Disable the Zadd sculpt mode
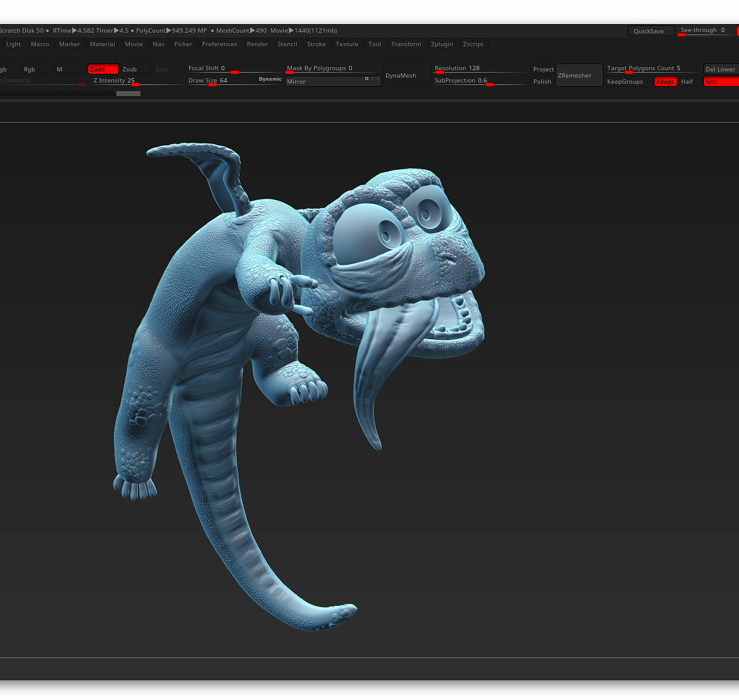Image resolution: width=739 pixels, height=700 pixels. pos(103,70)
